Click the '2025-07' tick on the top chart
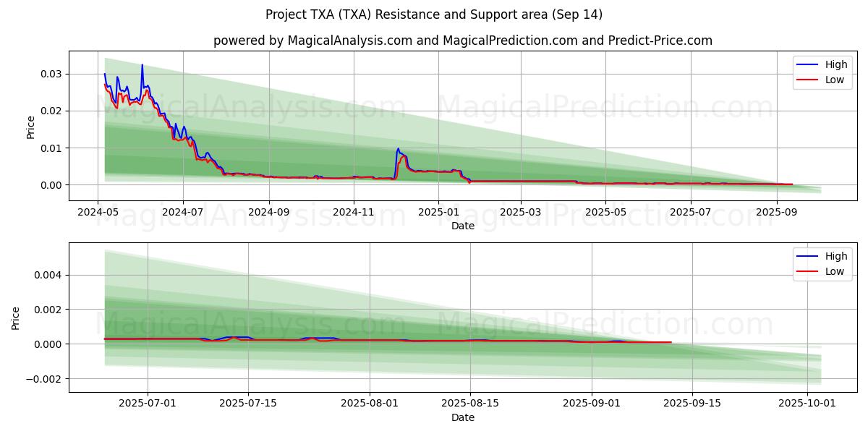 [x=691, y=213]
